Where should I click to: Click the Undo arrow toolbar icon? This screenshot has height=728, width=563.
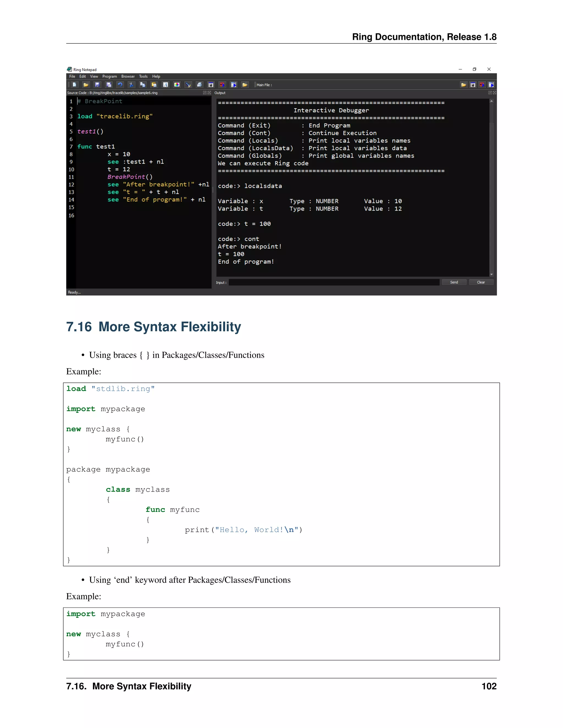point(120,85)
